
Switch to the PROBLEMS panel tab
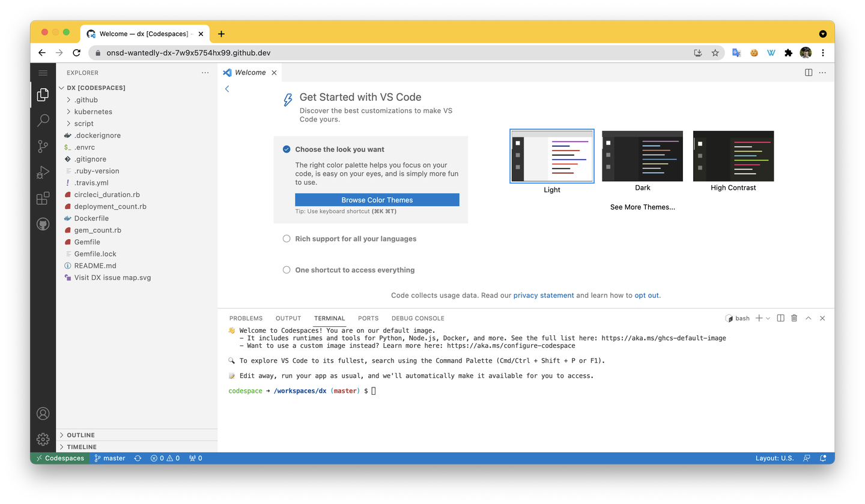coord(246,318)
